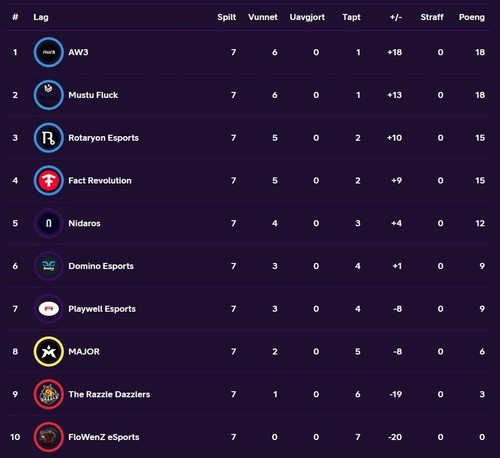
Task: Open the Mustu Fluck team name link
Action: click(93, 95)
